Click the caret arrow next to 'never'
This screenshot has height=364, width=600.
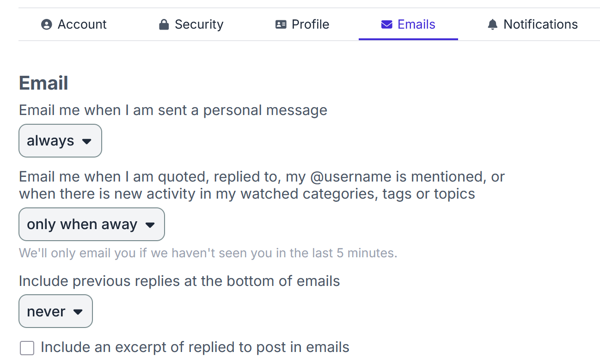[x=78, y=312]
